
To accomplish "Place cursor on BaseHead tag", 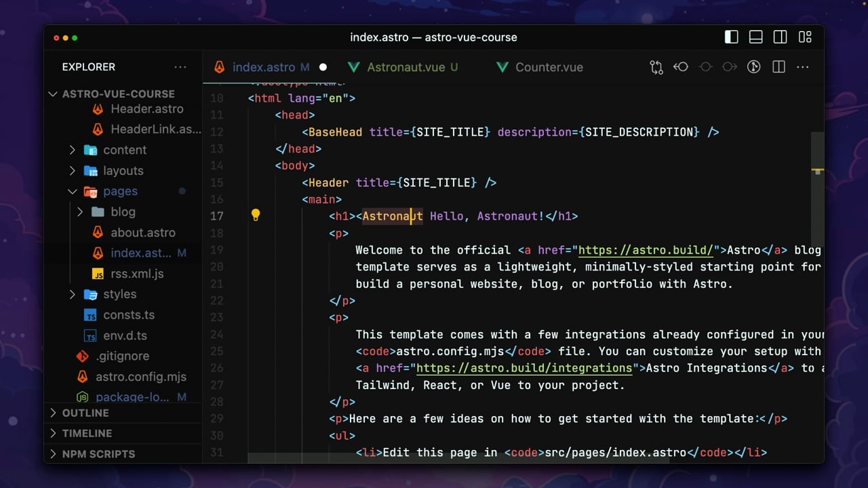I will click(335, 132).
